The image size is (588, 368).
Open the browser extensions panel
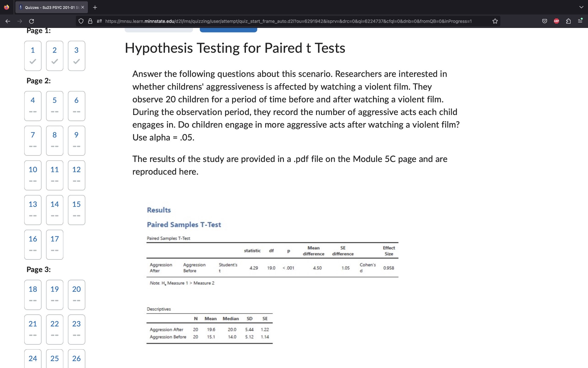pyautogui.click(x=568, y=21)
